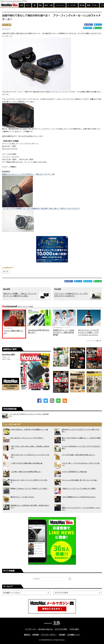Screen dimensions: 104x644
Task: Click the green LINE @ social icon
Action: 58,401
